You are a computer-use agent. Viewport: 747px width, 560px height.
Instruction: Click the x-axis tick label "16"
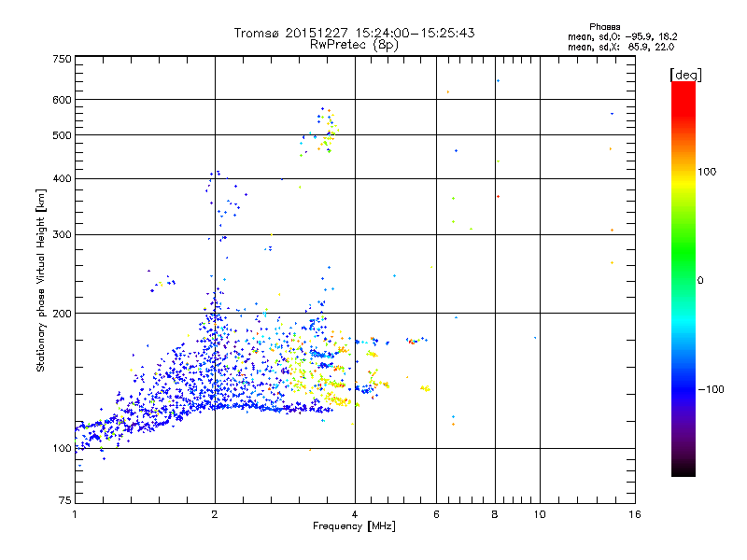point(635,514)
